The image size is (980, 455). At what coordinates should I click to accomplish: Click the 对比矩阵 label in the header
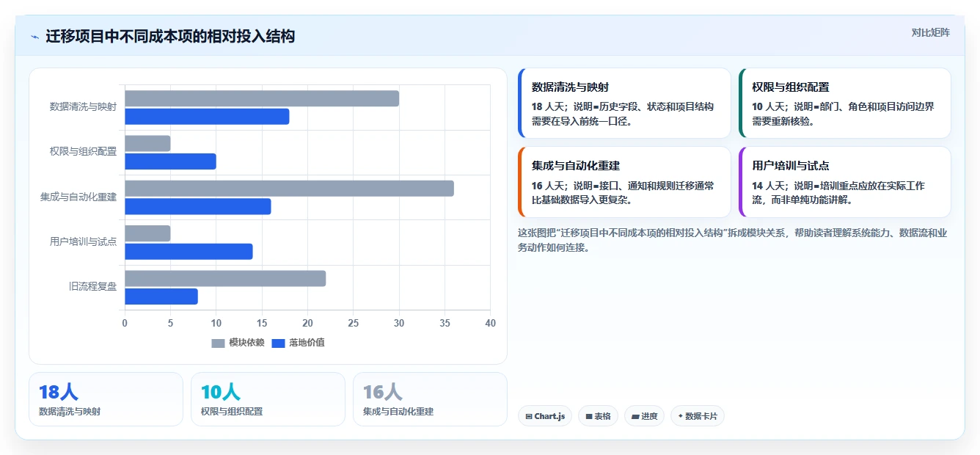pos(930,32)
